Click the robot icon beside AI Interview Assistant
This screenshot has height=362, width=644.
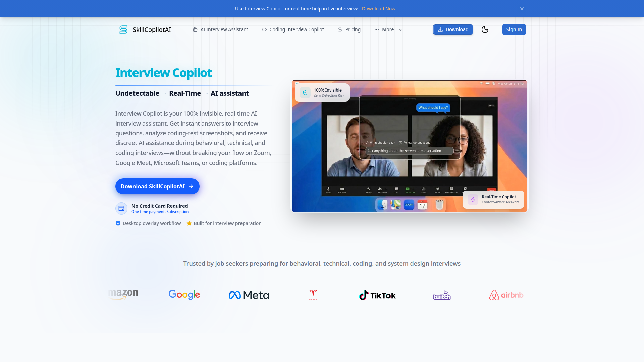(195, 29)
